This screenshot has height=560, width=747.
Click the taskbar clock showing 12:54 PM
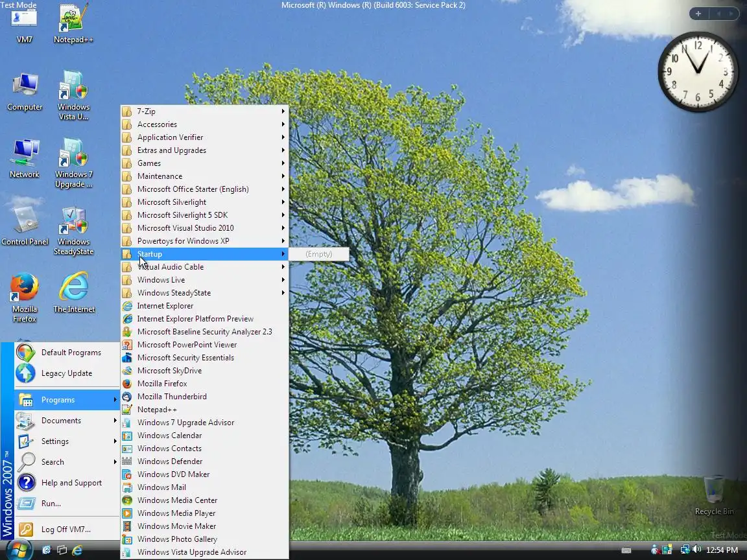point(722,550)
